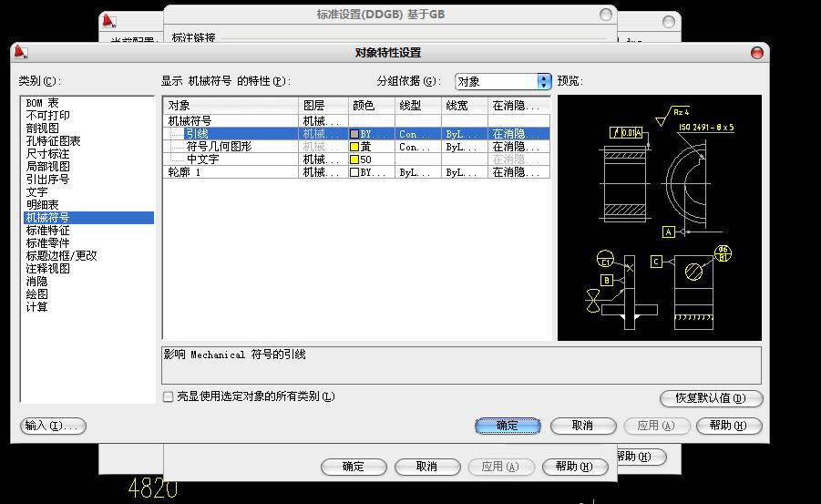Select highlighted 机械符号 category
The image size is (821, 504).
pos(88,218)
